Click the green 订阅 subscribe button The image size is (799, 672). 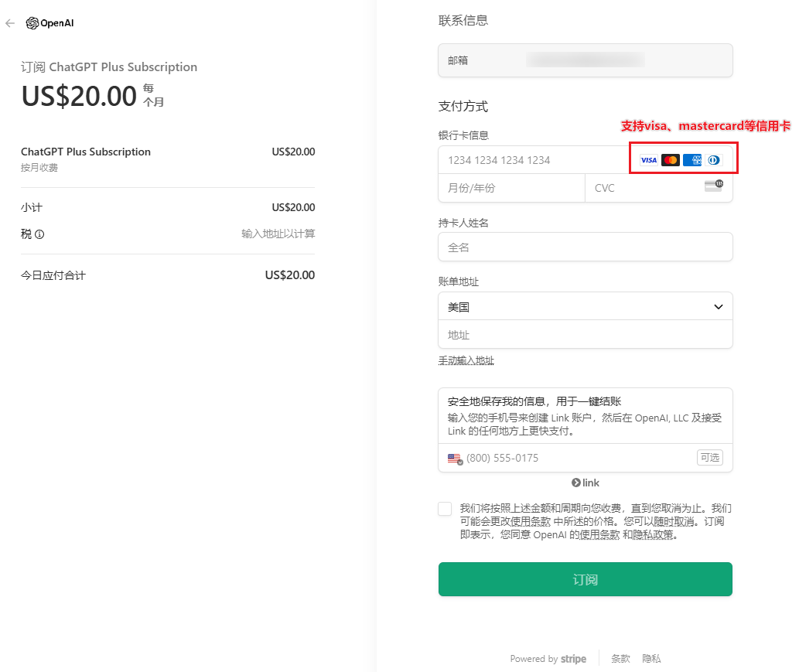(585, 579)
